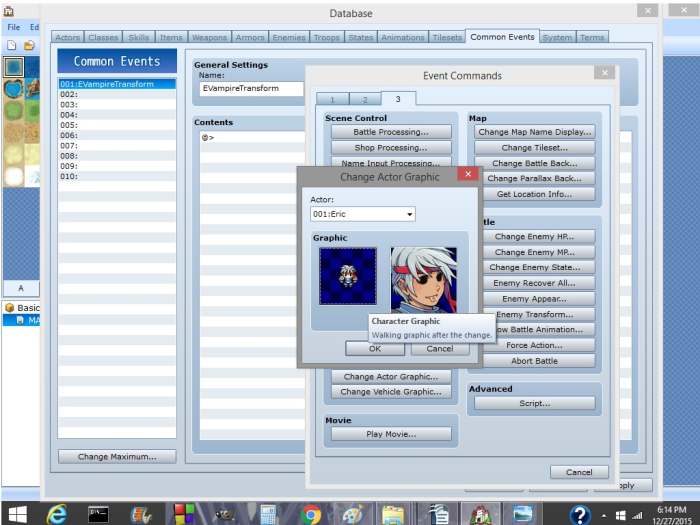Click the New Project toolbar icon
The width and height of the screenshot is (700, 525).
point(12,45)
